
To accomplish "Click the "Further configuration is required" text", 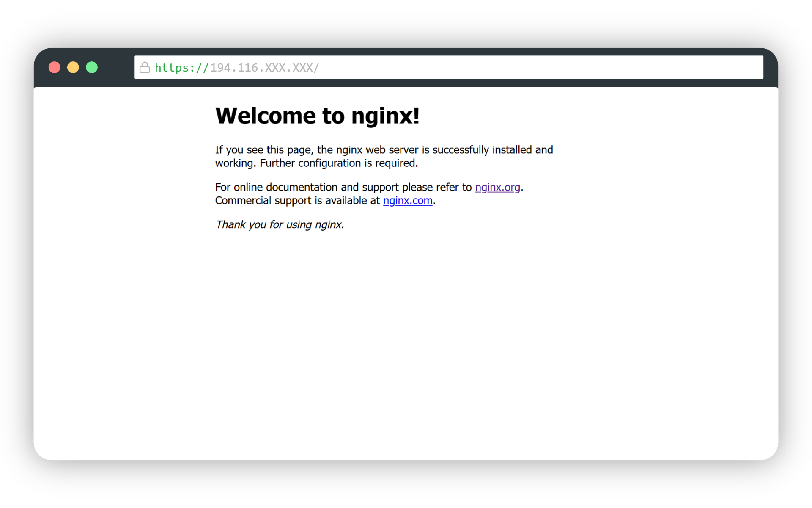I will click(x=338, y=163).
